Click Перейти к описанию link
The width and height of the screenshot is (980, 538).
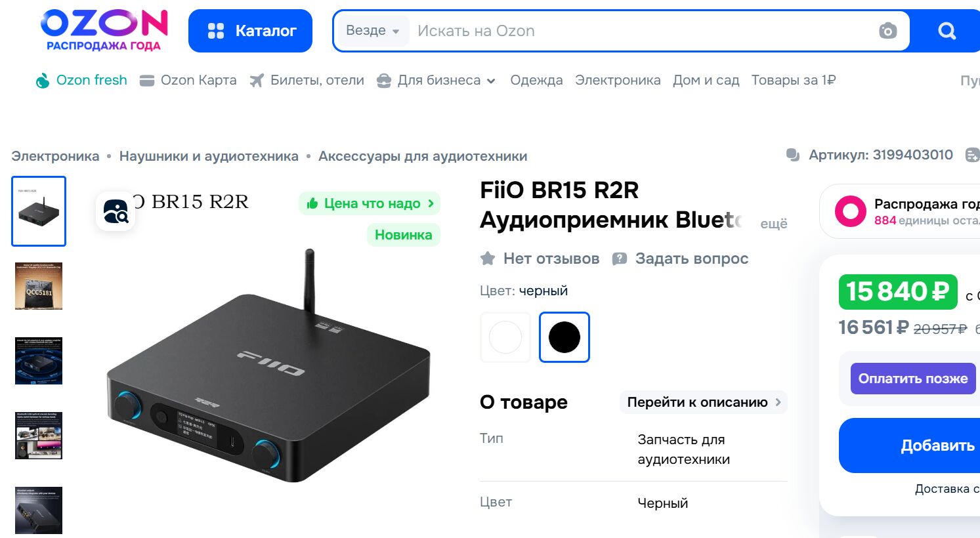[704, 402]
